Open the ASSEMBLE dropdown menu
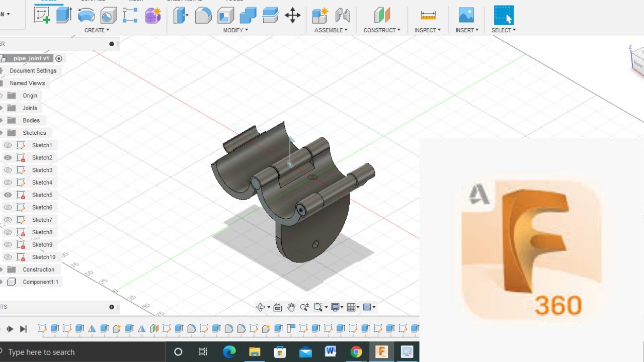Screen dimensions: 644x362 pos(331,30)
